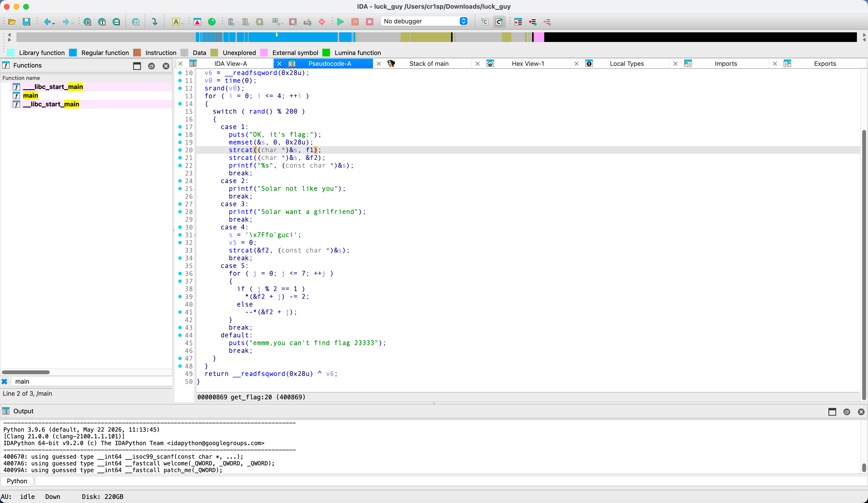Clear the 'main' function filter
The image size is (868, 503).
(x=5, y=381)
